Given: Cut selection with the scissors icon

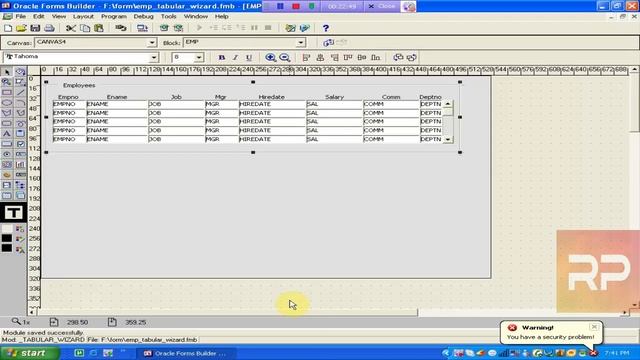Looking at the screenshot, I should (x=71, y=28).
